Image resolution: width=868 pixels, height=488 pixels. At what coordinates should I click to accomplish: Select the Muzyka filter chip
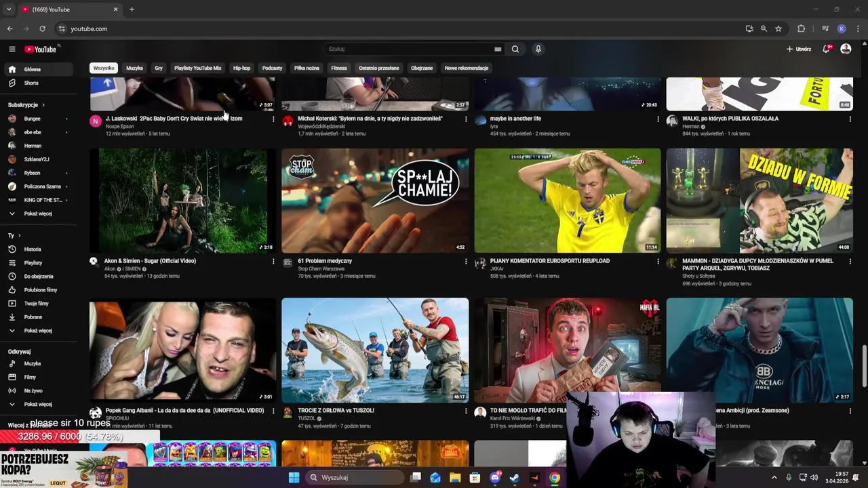click(134, 68)
